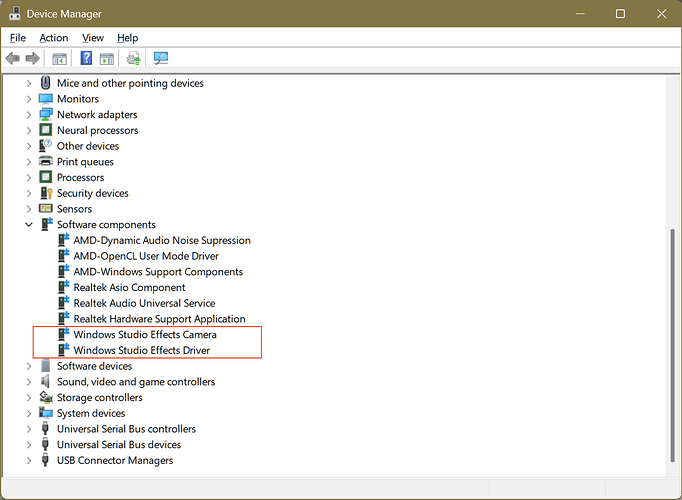Open the File menu

coord(18,38)
